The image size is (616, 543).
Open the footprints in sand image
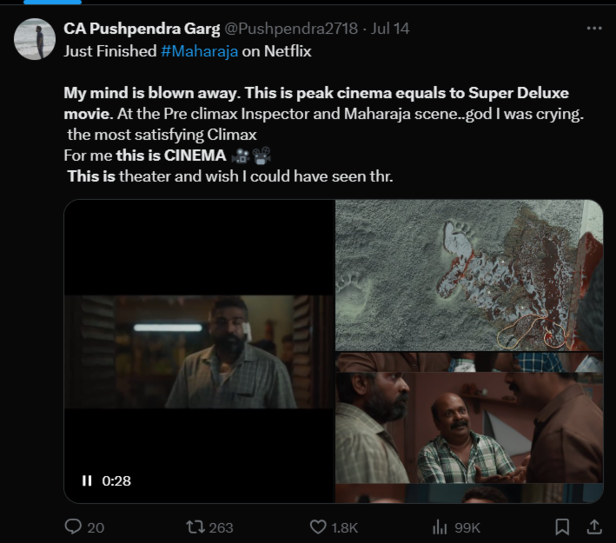pos(469,275)
